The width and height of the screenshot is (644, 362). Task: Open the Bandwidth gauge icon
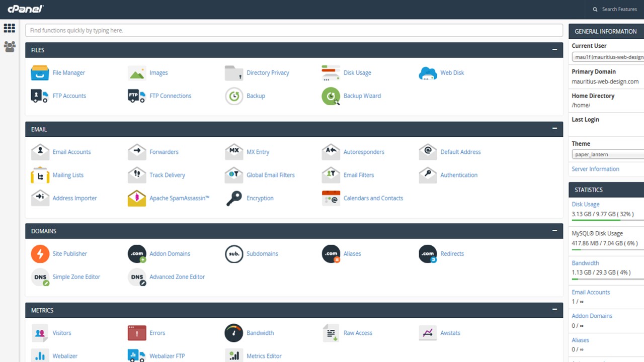click(234, 333)
